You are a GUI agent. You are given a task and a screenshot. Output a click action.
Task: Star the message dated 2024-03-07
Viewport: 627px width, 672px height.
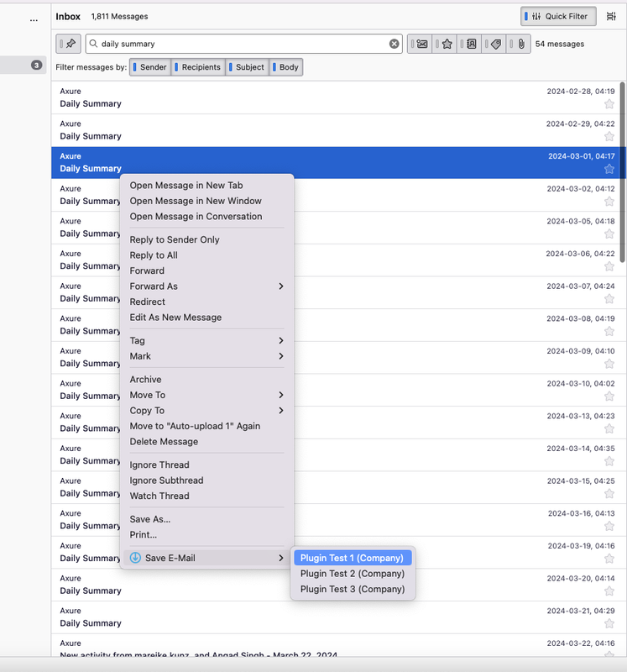609,299
